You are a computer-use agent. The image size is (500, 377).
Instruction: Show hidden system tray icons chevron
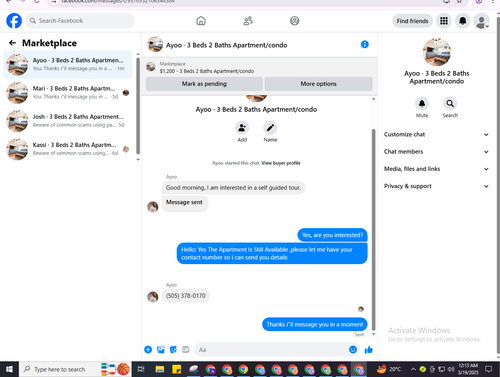pos(413,369)
